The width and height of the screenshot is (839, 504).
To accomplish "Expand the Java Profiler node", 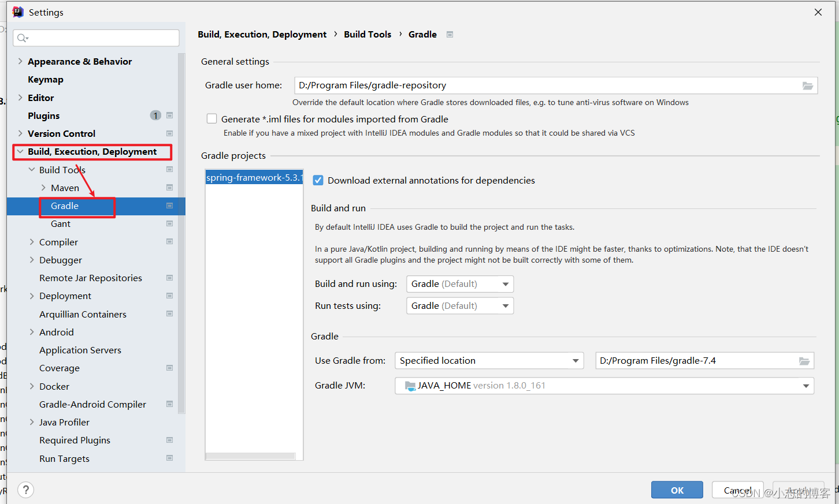I will [x=32, y=422].
